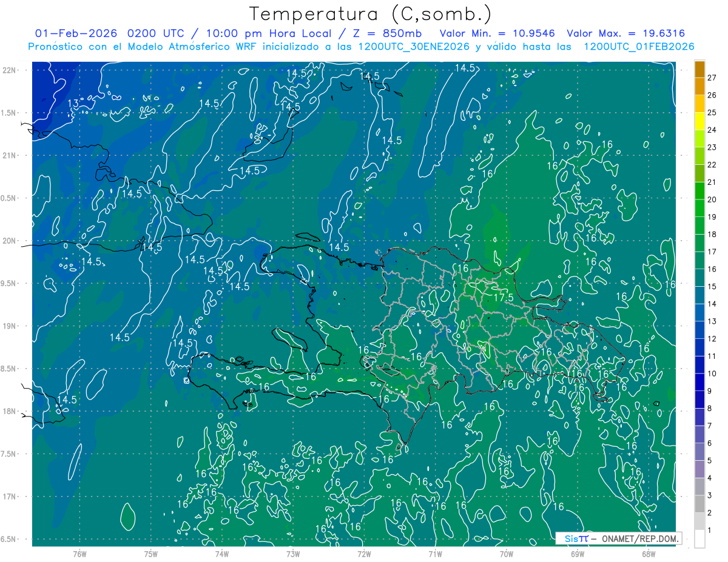Click the "ONAMET/REP.DOM." credit label
728x562 pixels.
coord(640,538)
